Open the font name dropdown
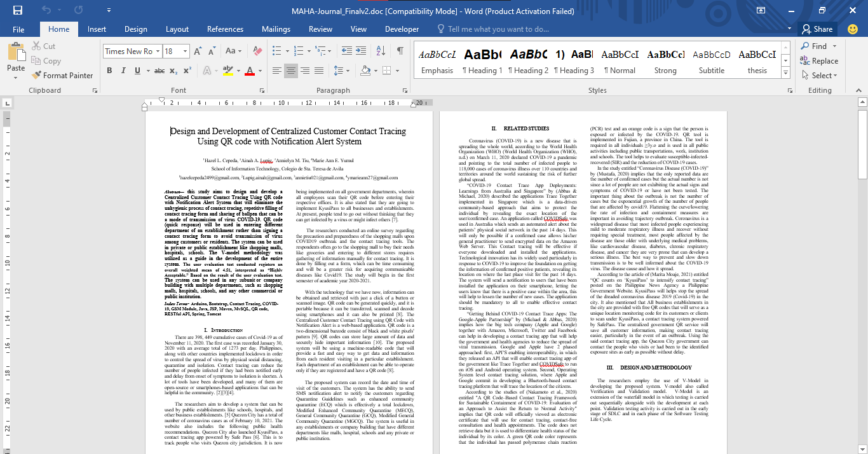The width and height of the screenshot is (868, 454). point(158,52)
